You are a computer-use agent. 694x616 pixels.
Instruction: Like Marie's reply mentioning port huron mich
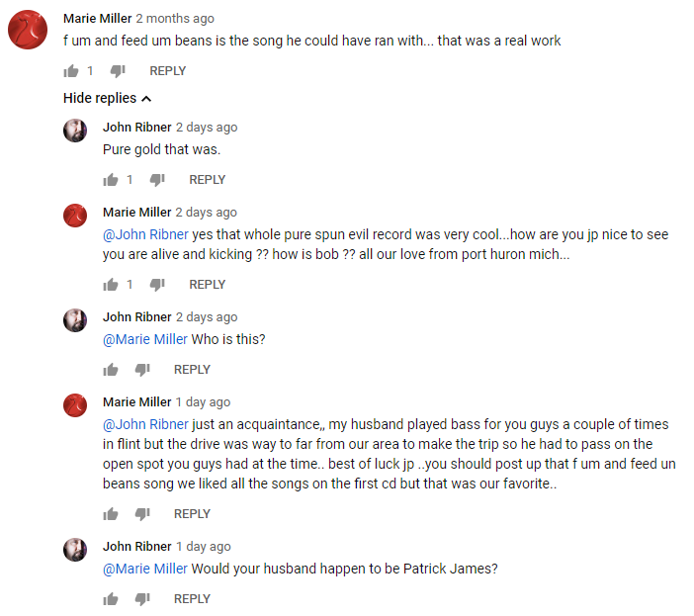(x=111, y=285)
